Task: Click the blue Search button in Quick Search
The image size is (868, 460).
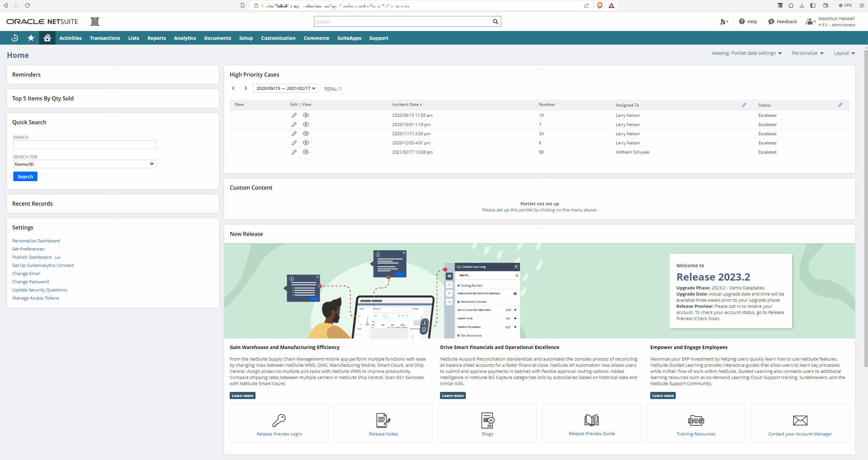Action: [x=26, y=176]
